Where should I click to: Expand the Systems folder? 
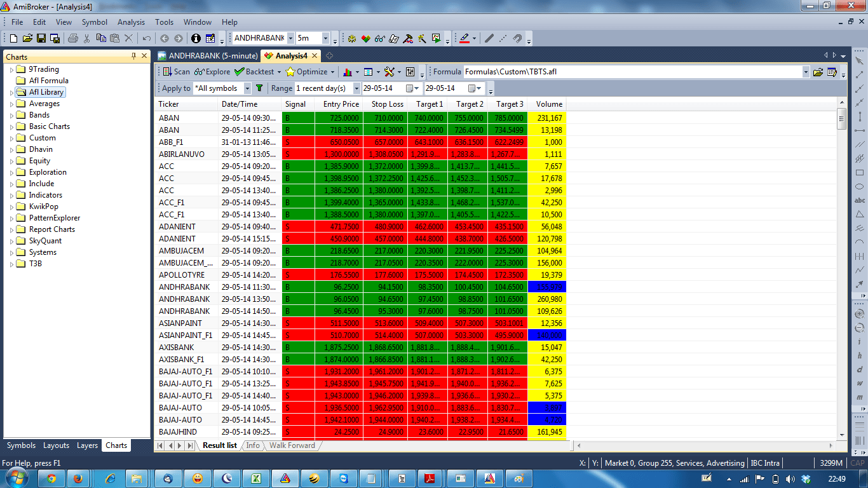tap(11, 252)
